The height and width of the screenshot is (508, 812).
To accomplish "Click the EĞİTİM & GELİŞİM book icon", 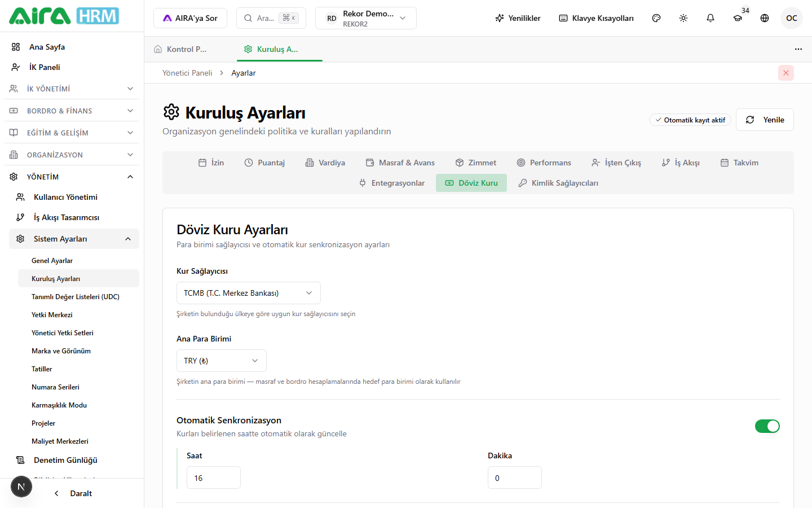I will [x=14, y=133].
